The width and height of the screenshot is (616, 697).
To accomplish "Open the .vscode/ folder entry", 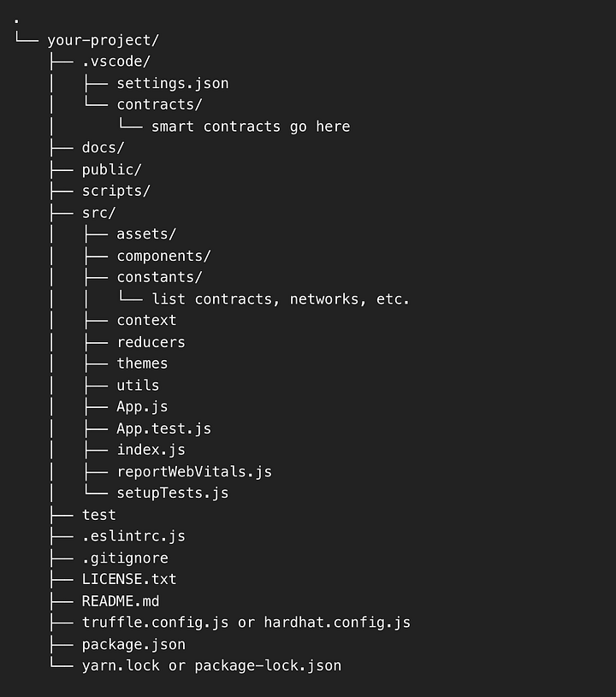I will point(116,62).
